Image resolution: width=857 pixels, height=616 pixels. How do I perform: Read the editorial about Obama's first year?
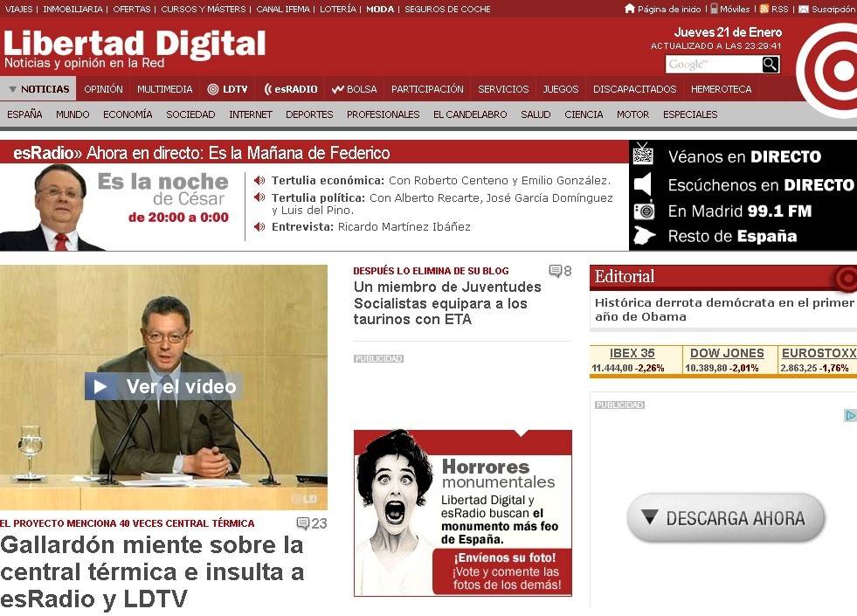(724, 309)
